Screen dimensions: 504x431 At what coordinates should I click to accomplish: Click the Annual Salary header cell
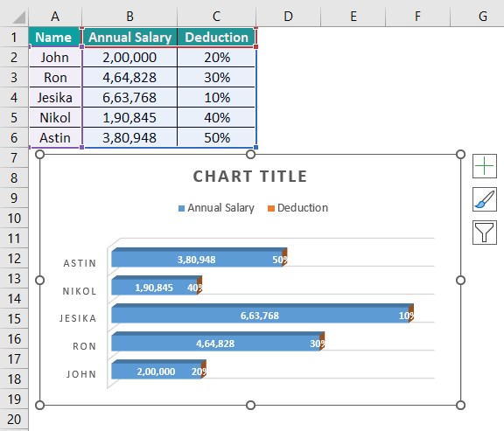pyautogui.click(x=129, y=38)
